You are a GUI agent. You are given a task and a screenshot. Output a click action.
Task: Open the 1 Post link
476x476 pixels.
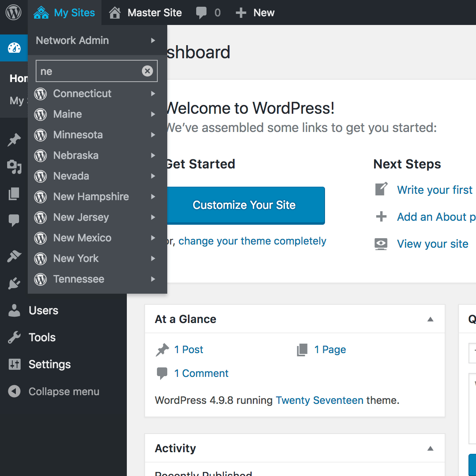189,350
